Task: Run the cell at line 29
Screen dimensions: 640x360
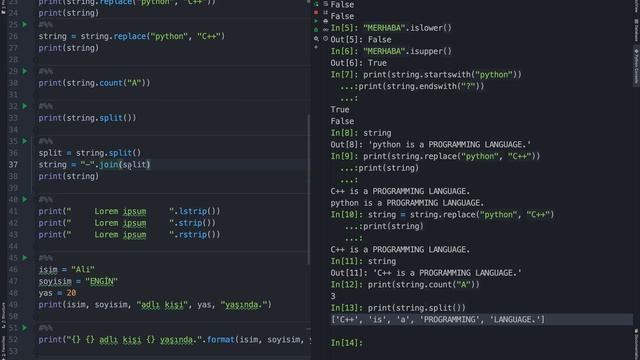Action: pyautogui.click(x=25, y=71)
